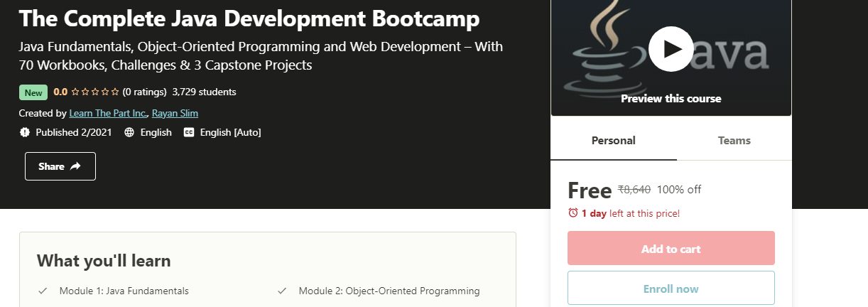The width and height of the screenshot is (868, 307).
Task: Open Rayan Slim instructor profile
Action: [175, 113]
